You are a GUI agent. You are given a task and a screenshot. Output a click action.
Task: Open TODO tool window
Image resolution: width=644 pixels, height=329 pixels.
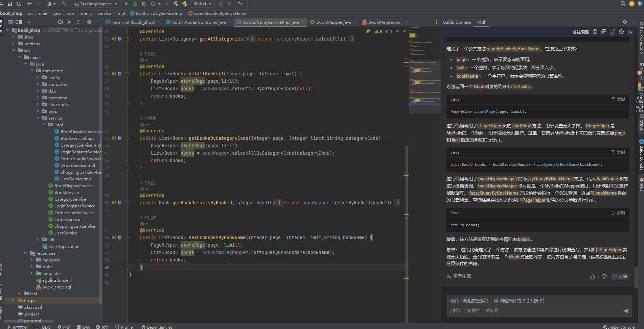(x=43, y=327)
